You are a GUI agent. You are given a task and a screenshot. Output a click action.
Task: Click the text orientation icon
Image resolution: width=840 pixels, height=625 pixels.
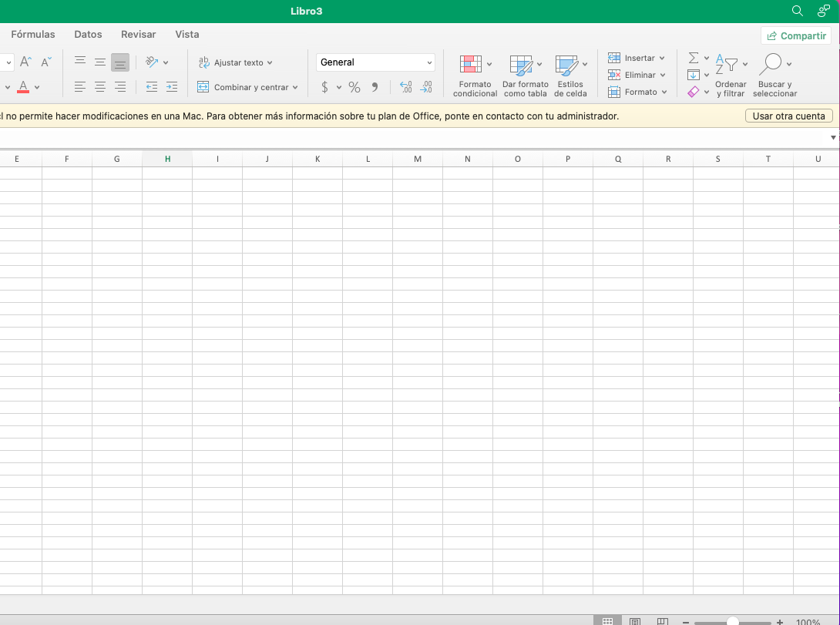click(x=152, y=62)
